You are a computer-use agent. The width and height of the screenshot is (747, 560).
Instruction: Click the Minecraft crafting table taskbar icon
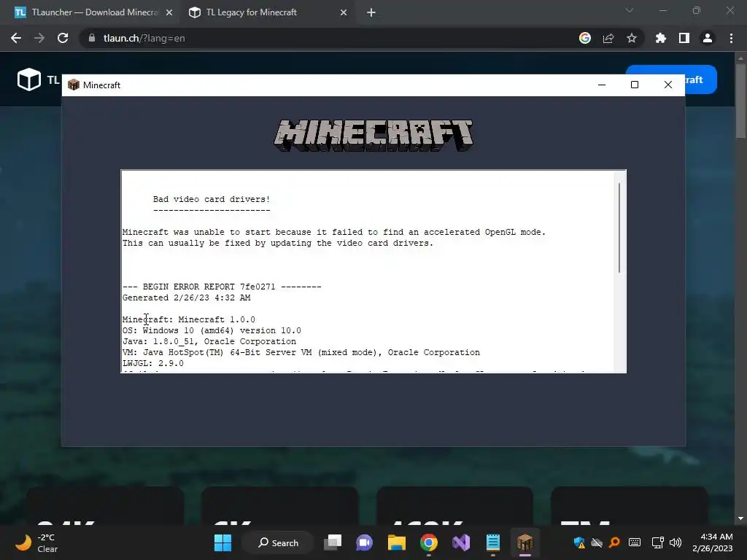coord(525,542)
